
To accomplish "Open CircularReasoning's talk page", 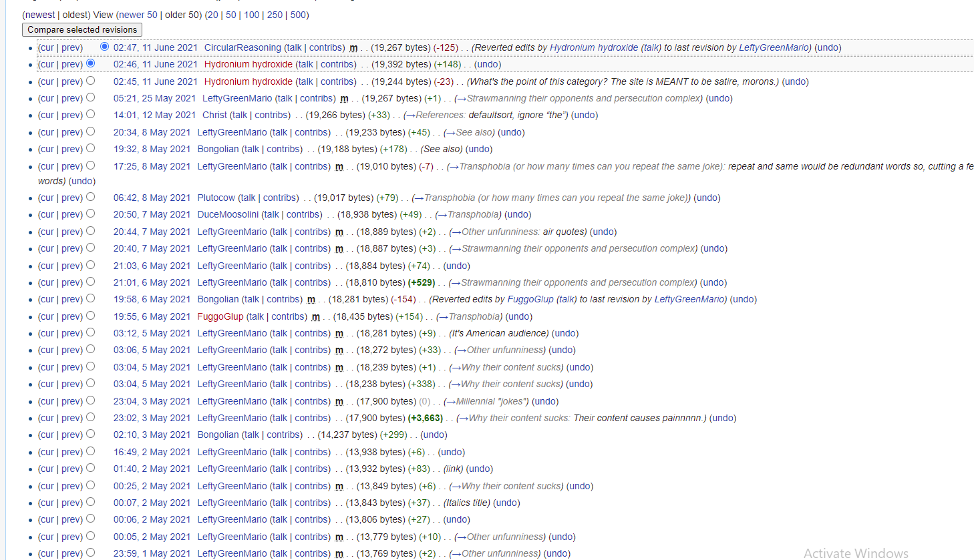I will (294, 47).
